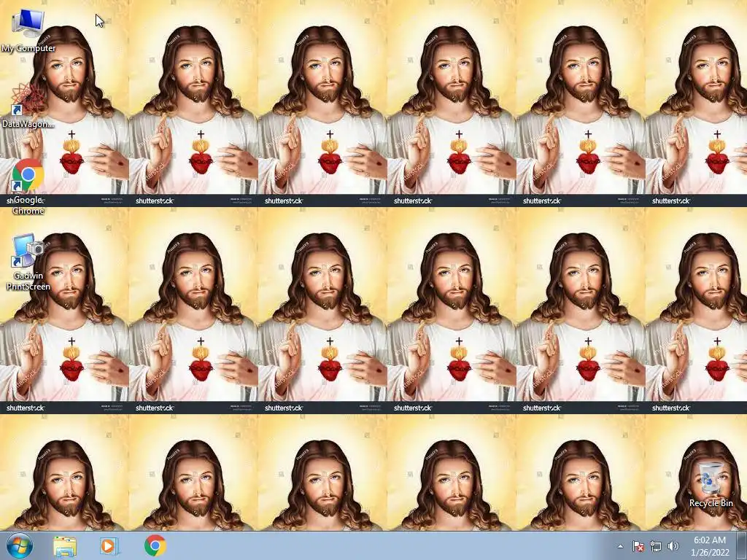The width and height of the screenshot is (747, 560).
Task: Launch Windows Media Player from taskbar
Action: [109, 545]
